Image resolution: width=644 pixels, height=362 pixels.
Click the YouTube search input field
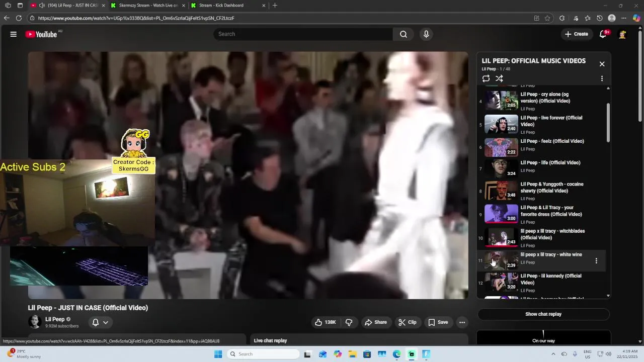pos(303,34)
